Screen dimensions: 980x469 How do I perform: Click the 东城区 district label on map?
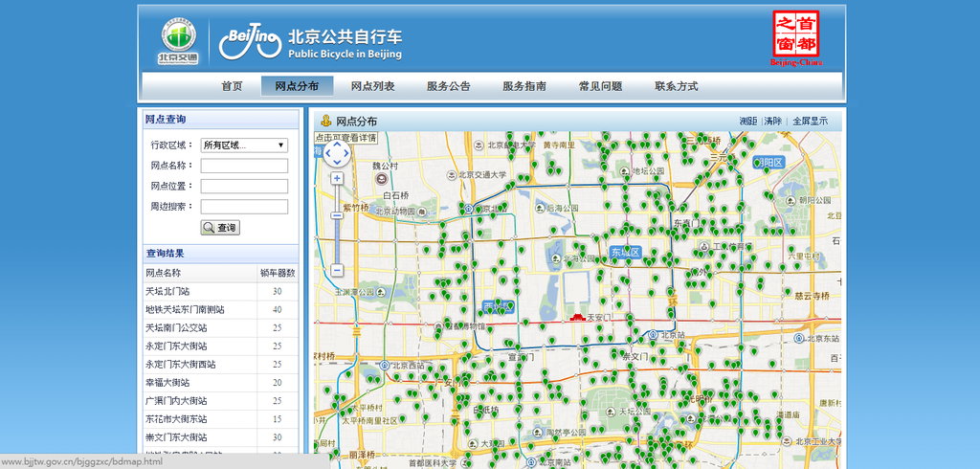point(626,252)
